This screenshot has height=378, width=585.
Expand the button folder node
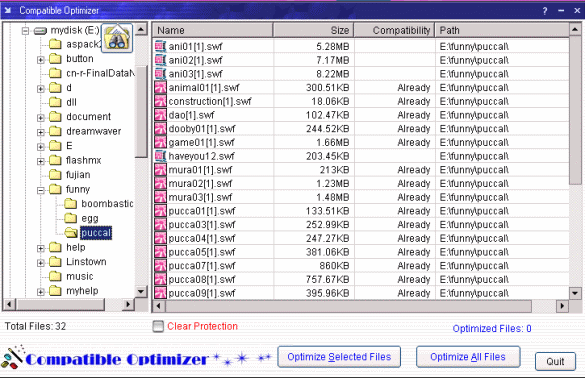coord(41,59)
